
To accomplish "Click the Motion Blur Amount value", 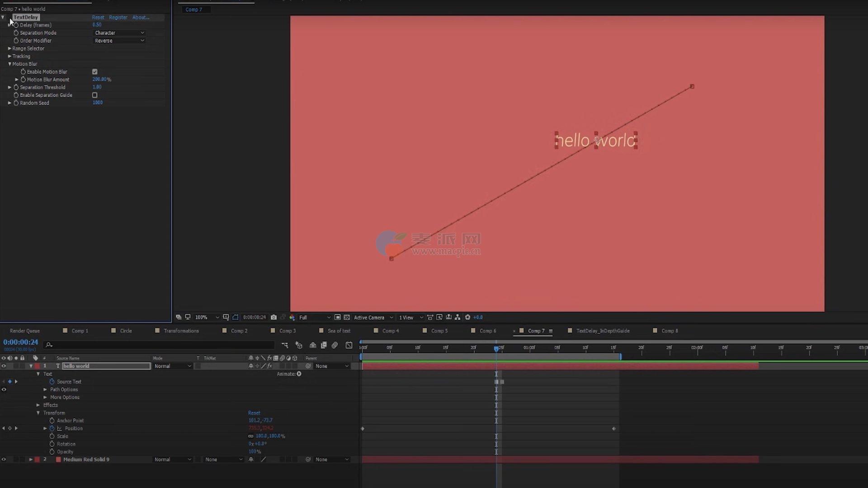I will (x=99, y=80).
